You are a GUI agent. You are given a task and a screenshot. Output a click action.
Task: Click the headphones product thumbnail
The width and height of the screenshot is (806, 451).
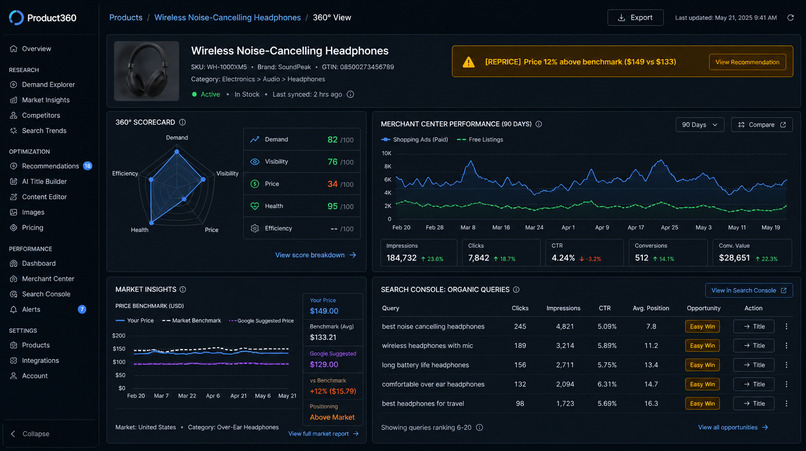point(146,71)
